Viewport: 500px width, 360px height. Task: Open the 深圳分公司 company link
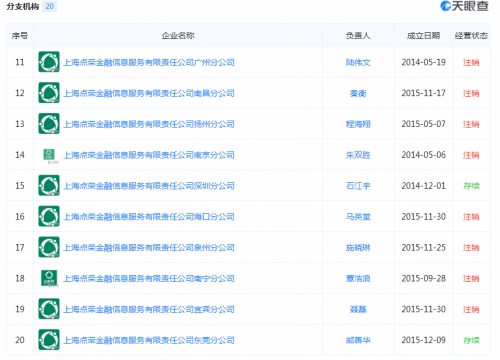[149, 186]
